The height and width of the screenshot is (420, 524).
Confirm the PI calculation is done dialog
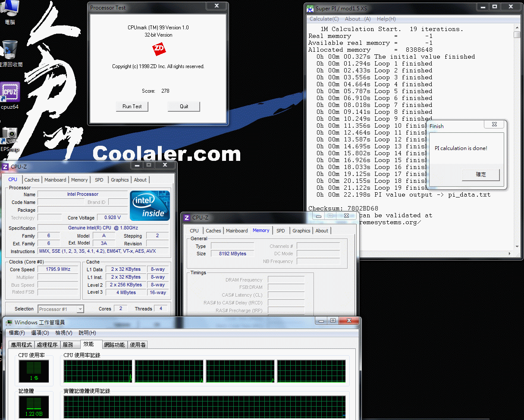pyautogui.click(x=481, y=175)
